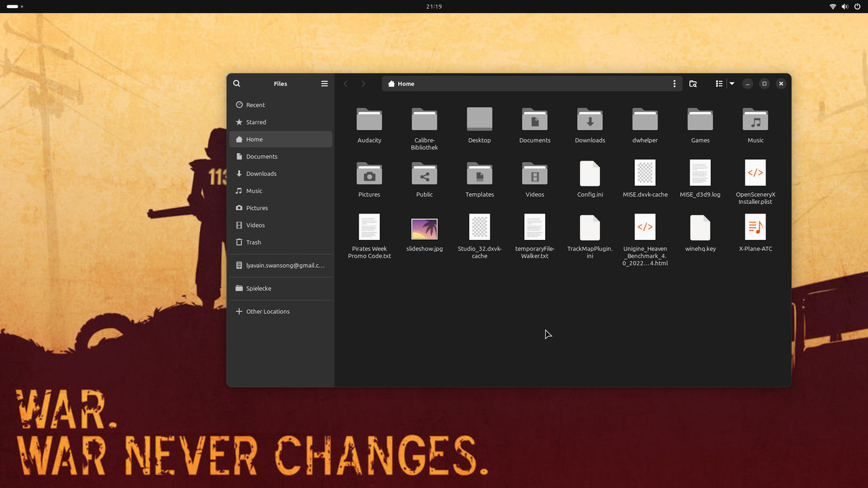Open the three-dot menu in path bar

pyautogui.click(x=674, y=83)
